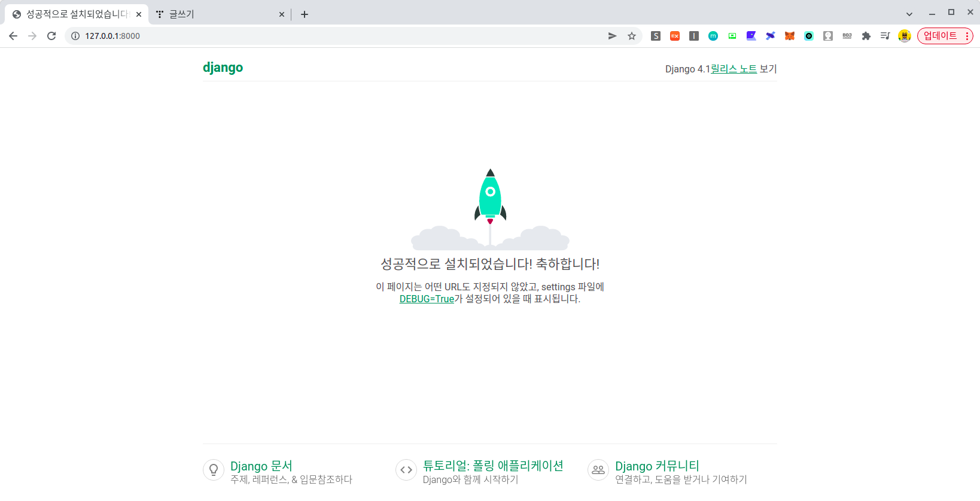Image resolution: width=980 pixels, height=501 pixels.
Task: Click the code brackets icon beside 튜토리얼
Action: pyautogui.click(x=406, y=470)
